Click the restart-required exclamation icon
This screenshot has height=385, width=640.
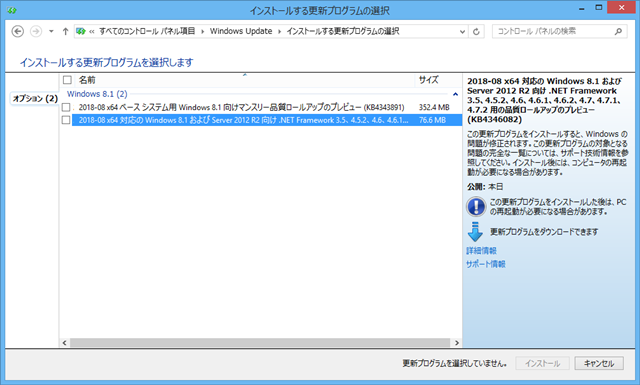coord(476,207)
